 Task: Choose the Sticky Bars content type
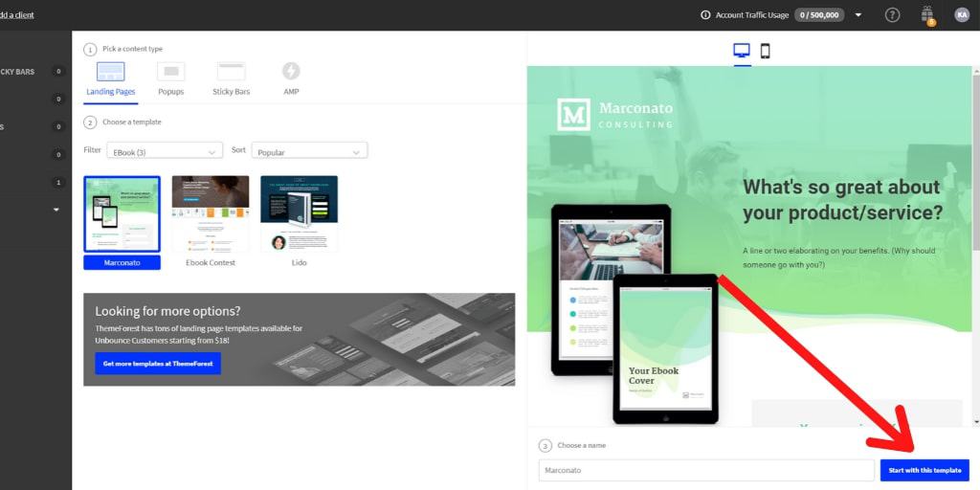(231, 80)
